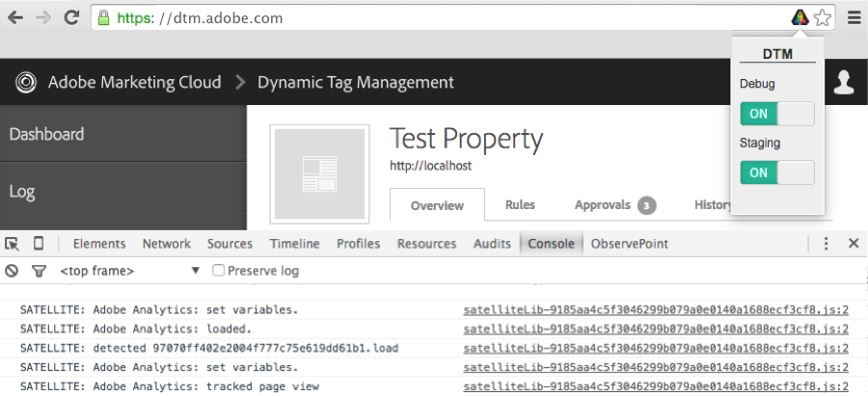Toggle the device mode phone icon
868x396 pixels.
click(39, 244)
